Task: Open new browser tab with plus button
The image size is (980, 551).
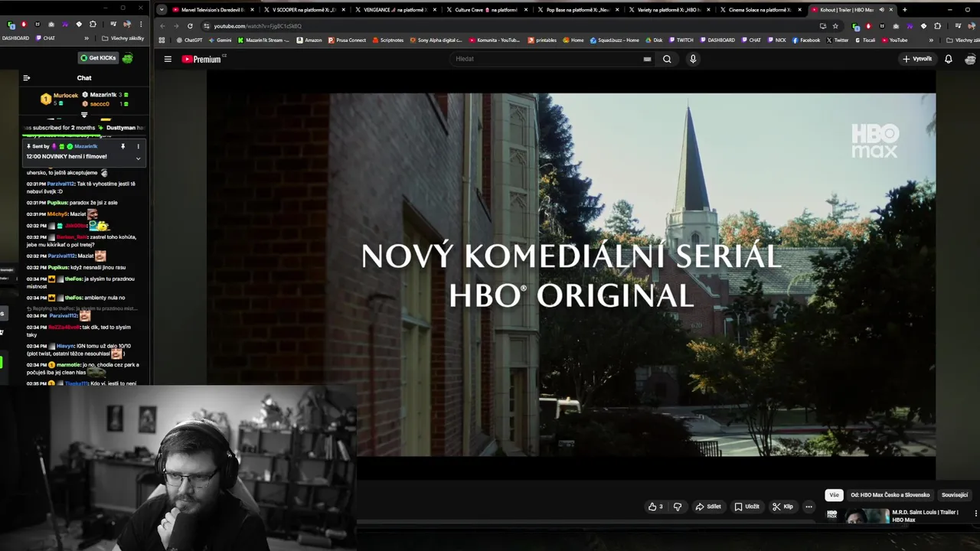Action: tap(905, 10)
